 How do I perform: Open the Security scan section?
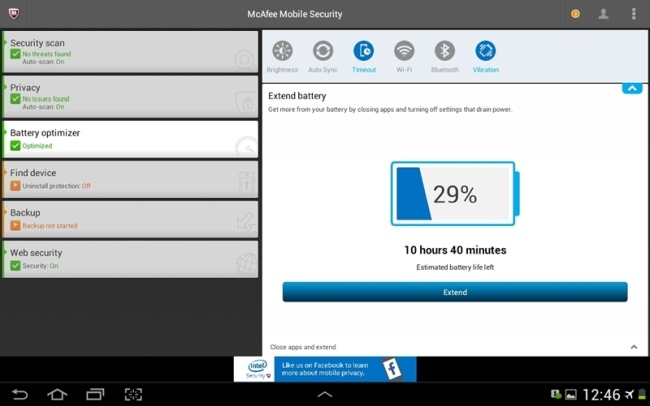click(x=130, y=52)
